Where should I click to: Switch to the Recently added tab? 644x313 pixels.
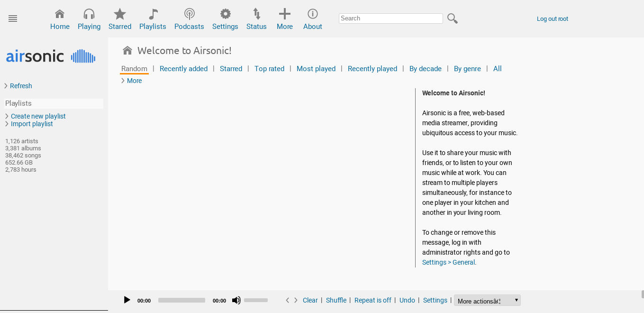183,68
